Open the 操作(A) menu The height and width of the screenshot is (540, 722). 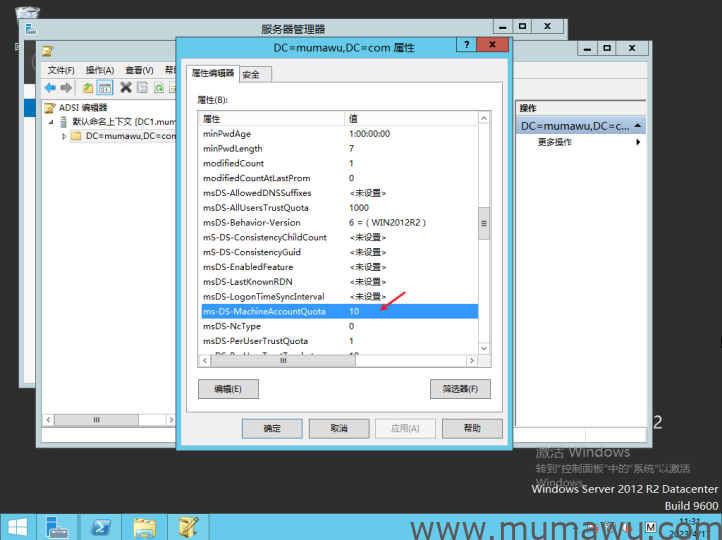(100, 70)
